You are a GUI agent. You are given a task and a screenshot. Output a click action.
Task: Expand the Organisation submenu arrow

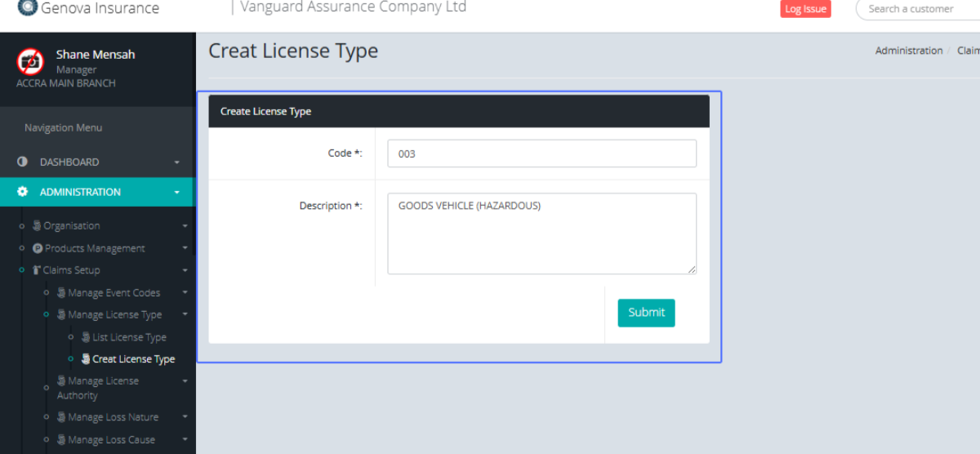click(x=185, y=226)
